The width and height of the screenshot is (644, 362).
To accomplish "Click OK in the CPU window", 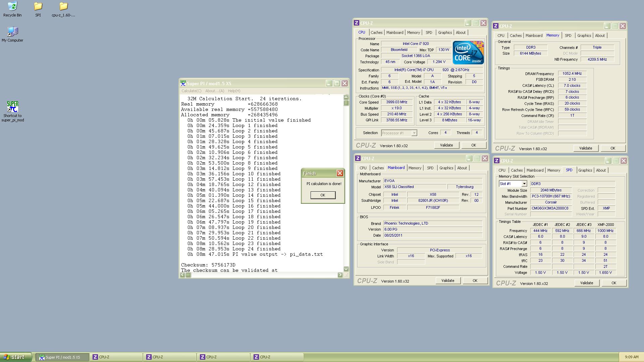I will (474, 145).
